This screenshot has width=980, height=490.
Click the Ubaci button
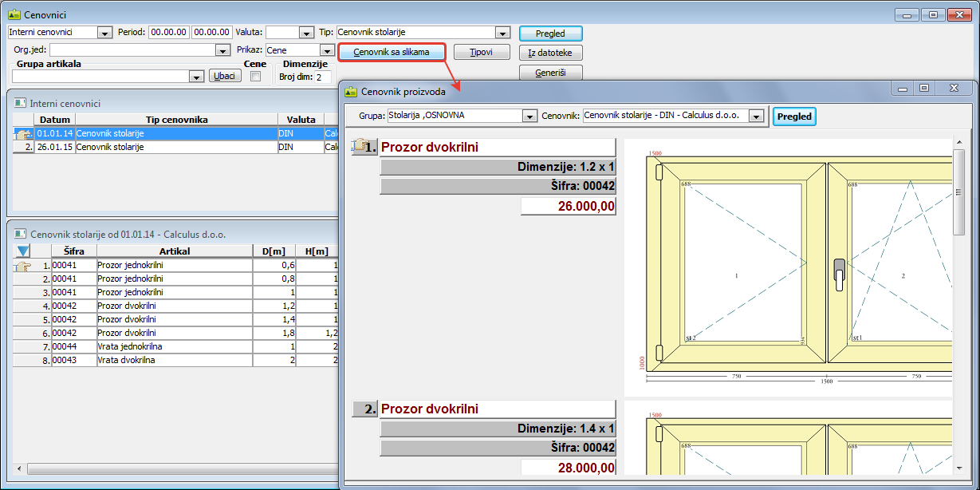(x=225, y=77)
